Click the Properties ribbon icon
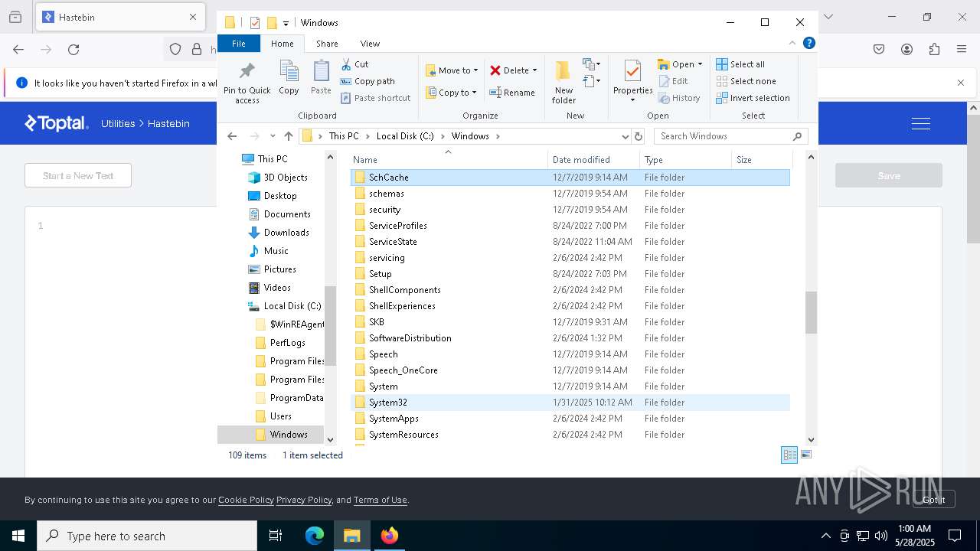The image size is (980, 551). click(632, 81)
